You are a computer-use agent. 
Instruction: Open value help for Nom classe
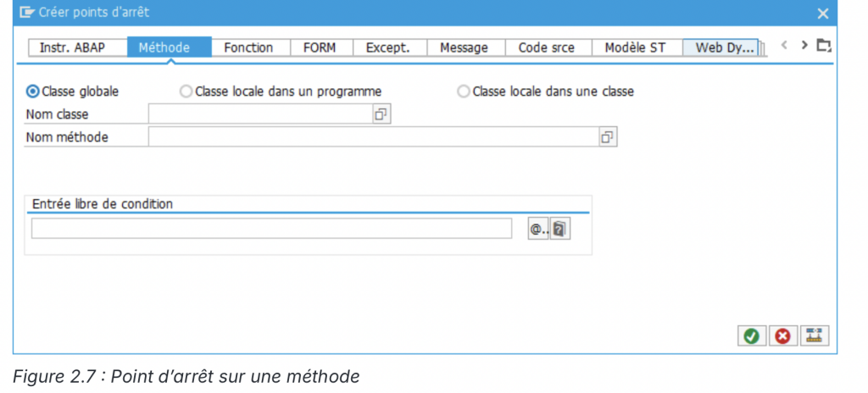pyautogui.click(x=381, y=114)
